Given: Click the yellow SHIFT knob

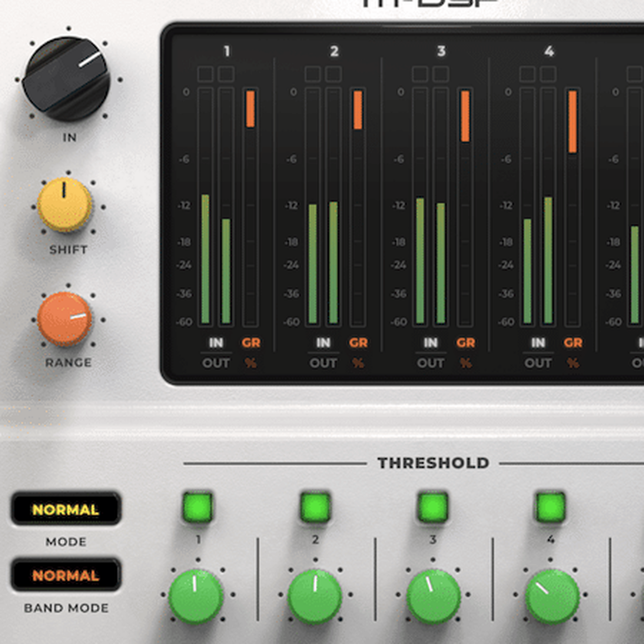Looking at the screenshot, I should click(x=64, y=205).
